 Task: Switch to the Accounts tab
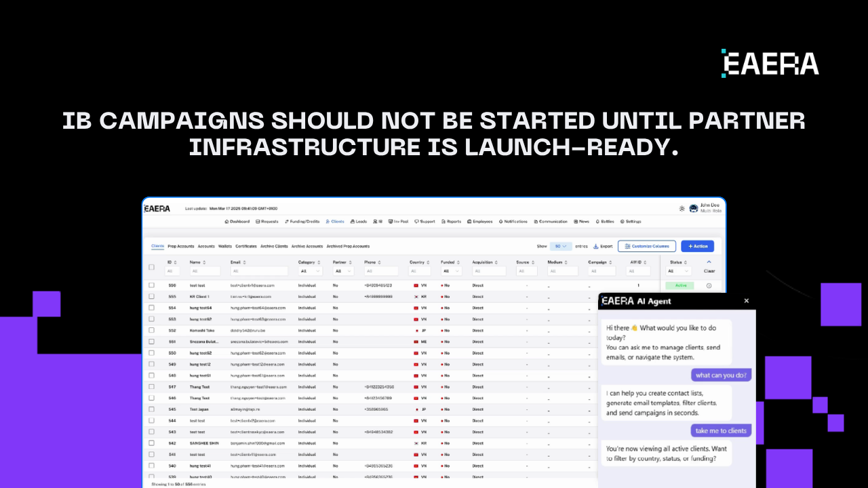(206, 247)
